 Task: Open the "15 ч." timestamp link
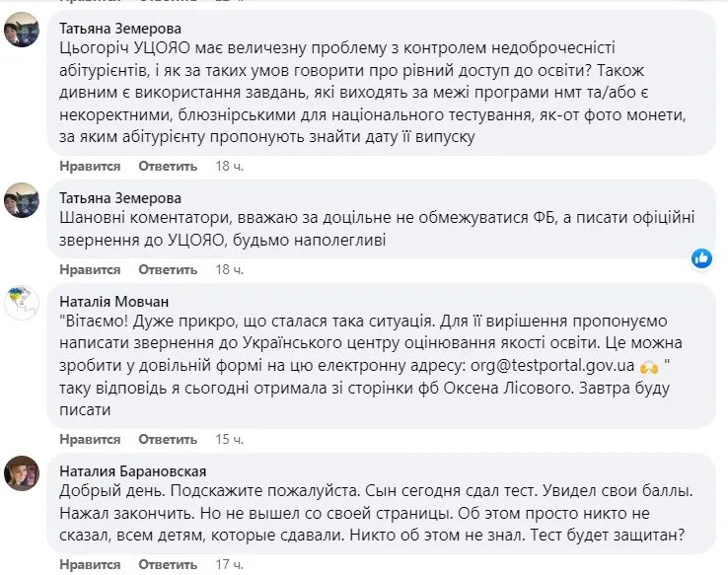[x=229, y=439]
